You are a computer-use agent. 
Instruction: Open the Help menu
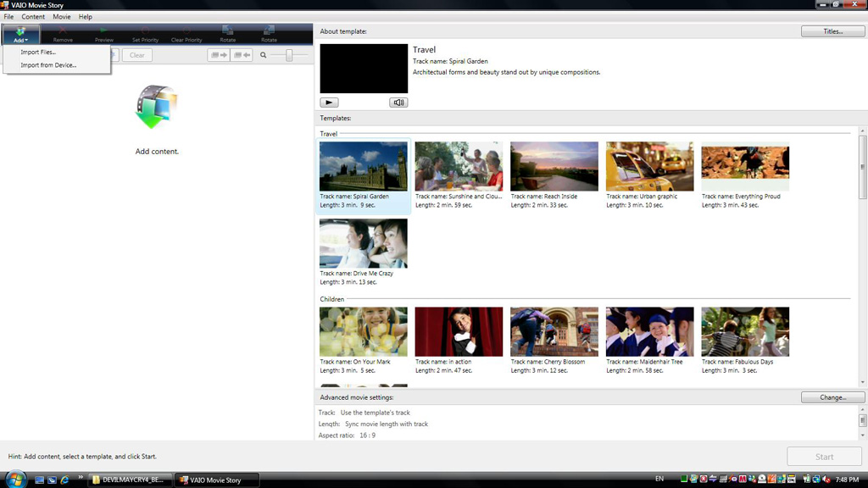coord(86,17)
